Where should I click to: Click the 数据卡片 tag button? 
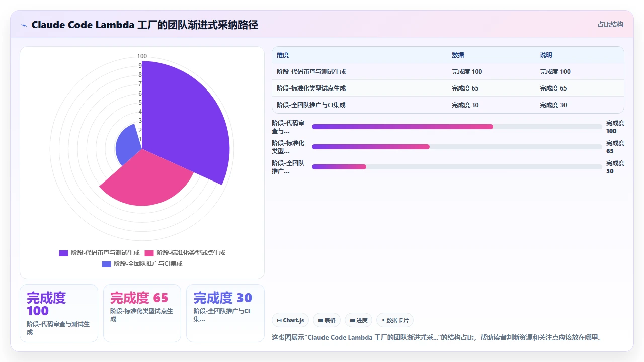(x=395, y=320)
